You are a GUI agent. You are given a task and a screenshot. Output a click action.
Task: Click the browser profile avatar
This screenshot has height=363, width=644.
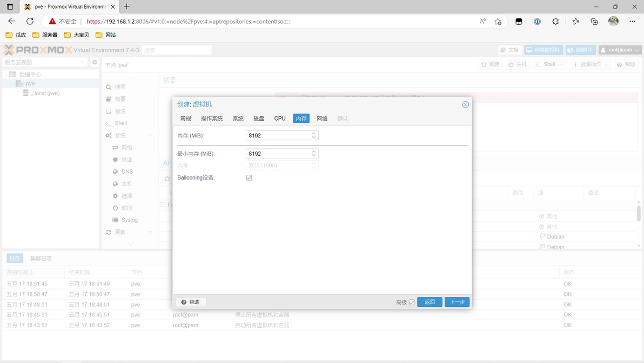pyautogui.click(x=613, y=22)
